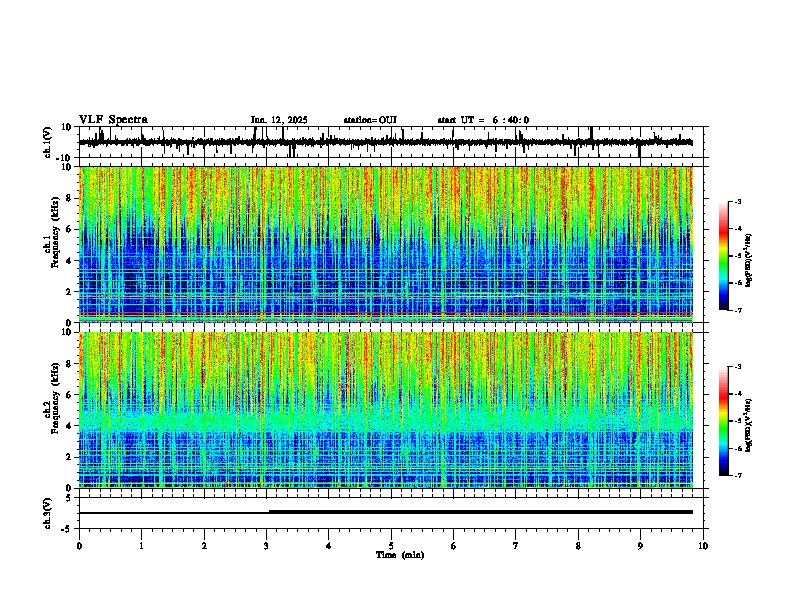The width and height of the screenshot is (792, 612).
Task: Click time-axis tick label 1
Action: coord(141,546)
